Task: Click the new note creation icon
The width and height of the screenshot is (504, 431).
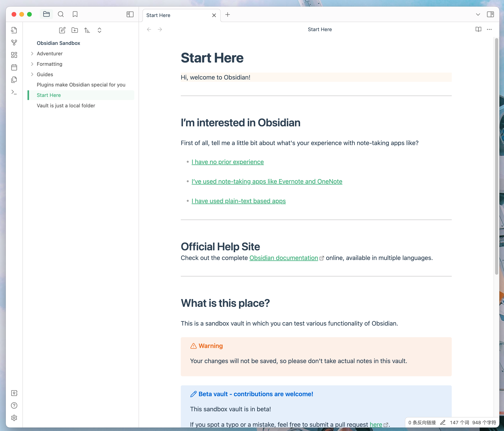Action: [x=62, y=30]
